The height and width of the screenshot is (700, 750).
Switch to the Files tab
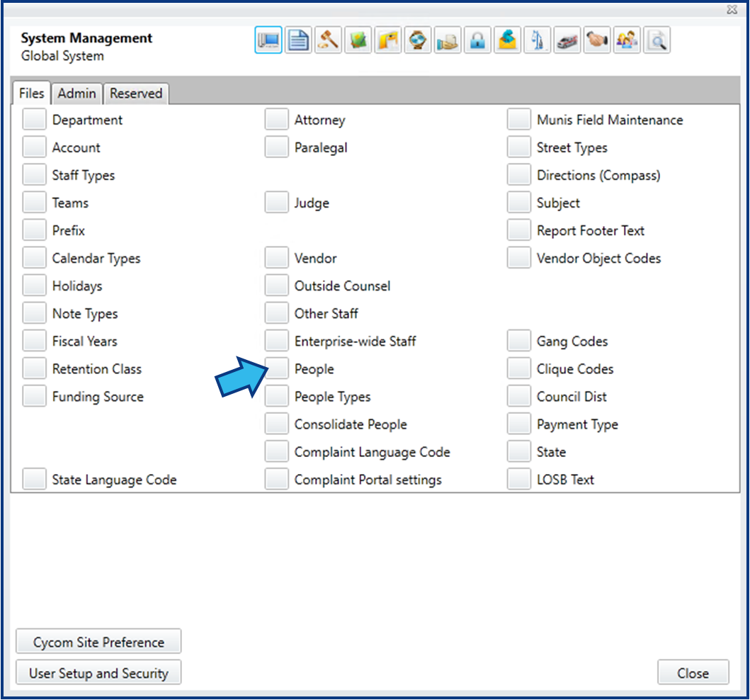(32, 93)
